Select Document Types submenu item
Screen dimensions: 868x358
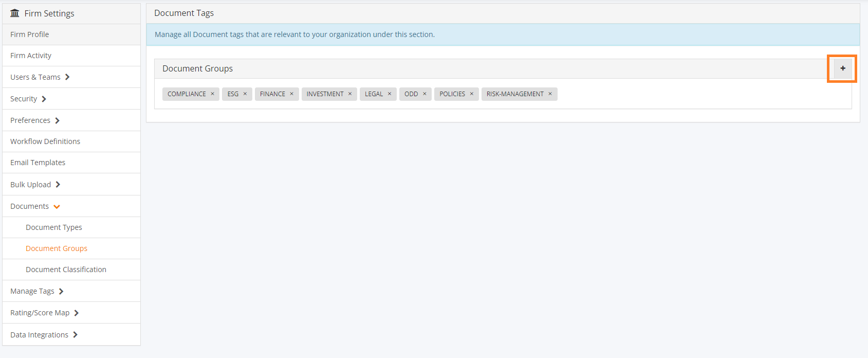click(x=71, y=227)
